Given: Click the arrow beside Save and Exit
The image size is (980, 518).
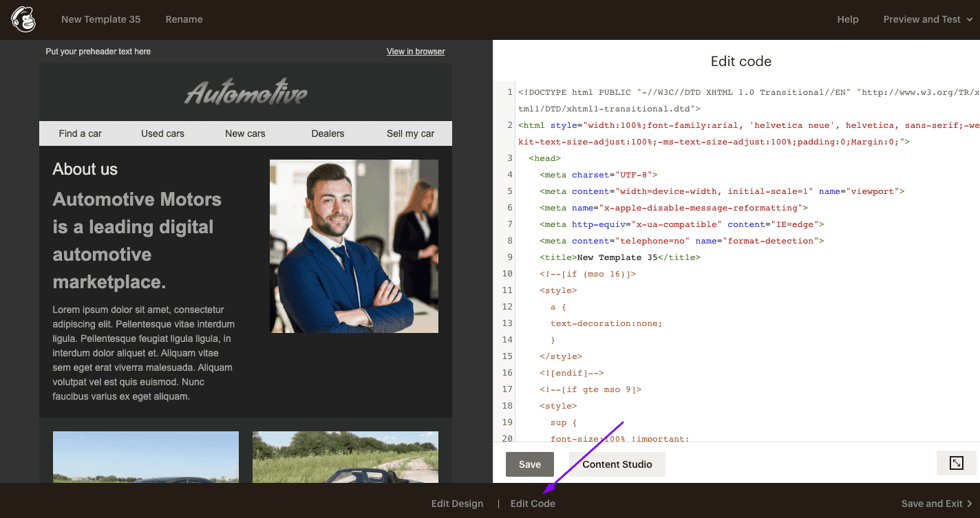Looking at the screenshot, I should [970, 504].
